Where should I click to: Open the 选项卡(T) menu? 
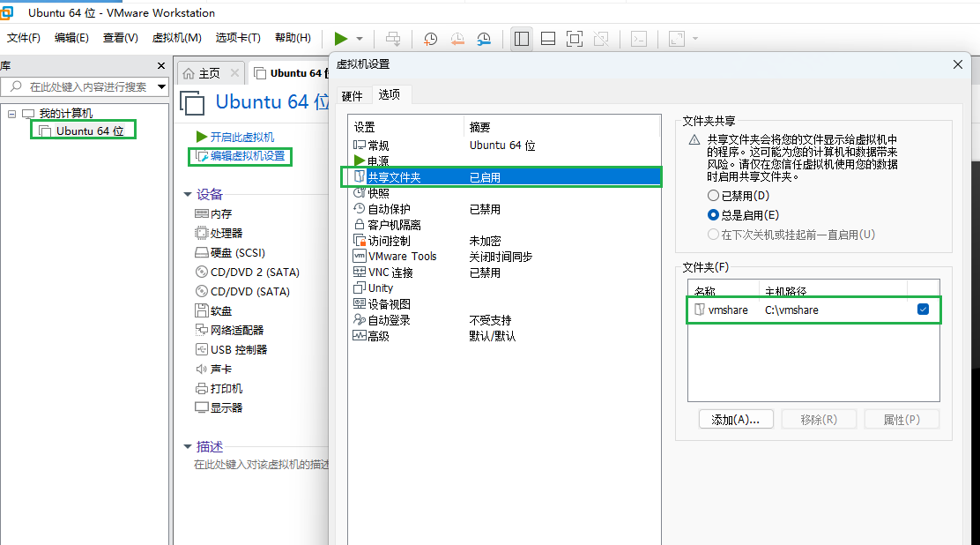coord(238,38)
